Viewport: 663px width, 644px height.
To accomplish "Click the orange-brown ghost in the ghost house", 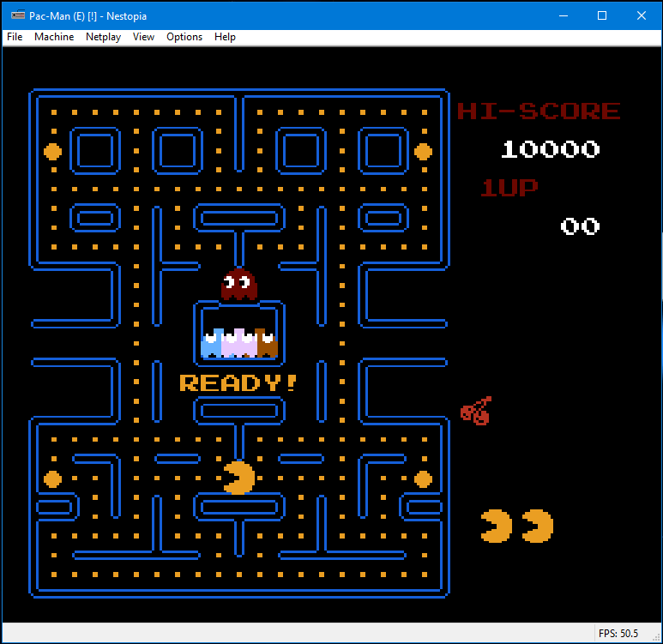I will tap(267, 343).
